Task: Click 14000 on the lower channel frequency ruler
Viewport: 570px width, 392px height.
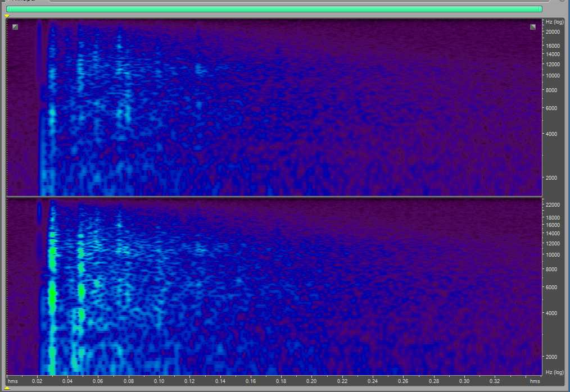Action: pos(553,234)
